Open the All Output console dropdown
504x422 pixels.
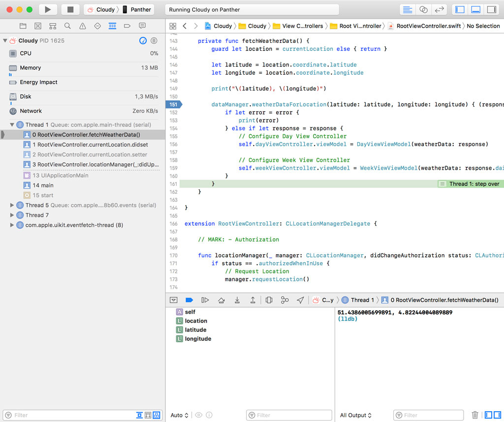coord(356,415)
